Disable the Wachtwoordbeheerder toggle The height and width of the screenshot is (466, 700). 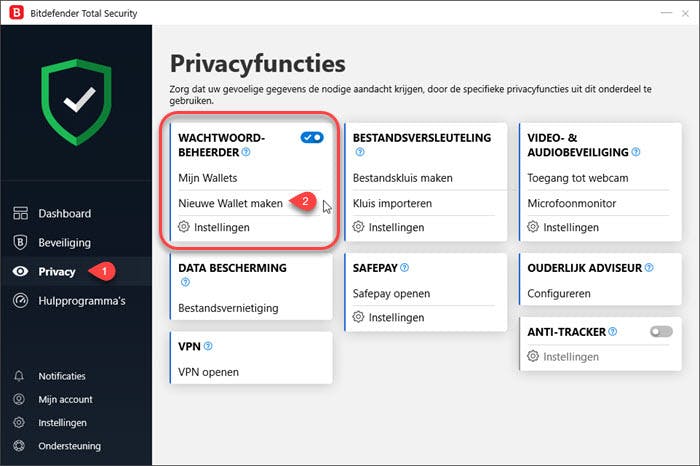pyautogui.click(x=312, y=138)
